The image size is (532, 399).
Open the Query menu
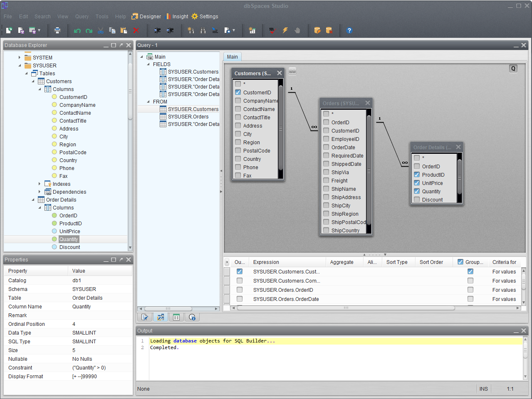(x=82, y=17)
